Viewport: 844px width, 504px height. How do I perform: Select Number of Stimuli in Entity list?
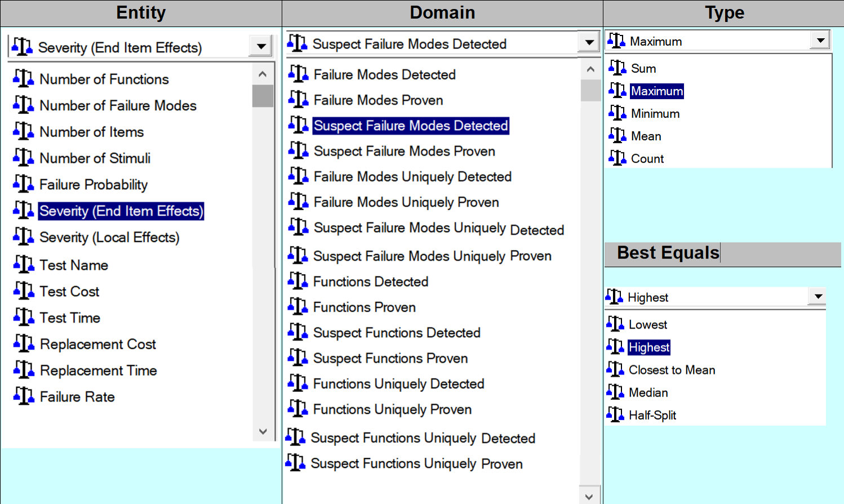95,158
